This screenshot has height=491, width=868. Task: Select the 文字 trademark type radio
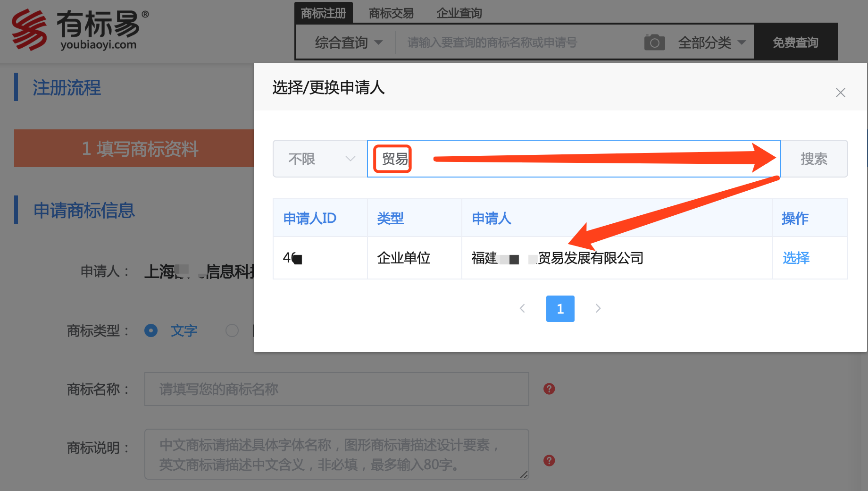(151, 330)
